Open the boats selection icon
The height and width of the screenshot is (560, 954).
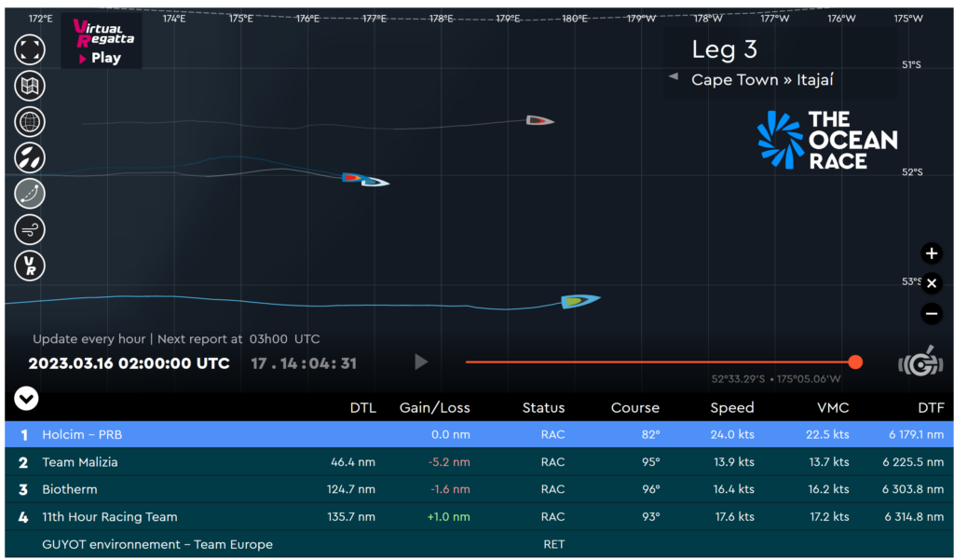(29, 157)
